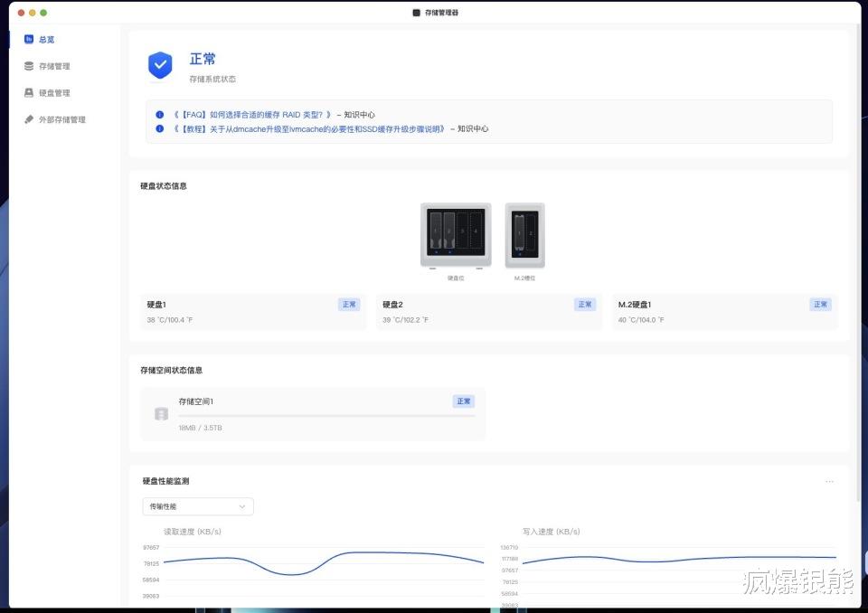Click the 存储管理 database icon
Screen dimensions: 868x613
(x=29, y=66)
